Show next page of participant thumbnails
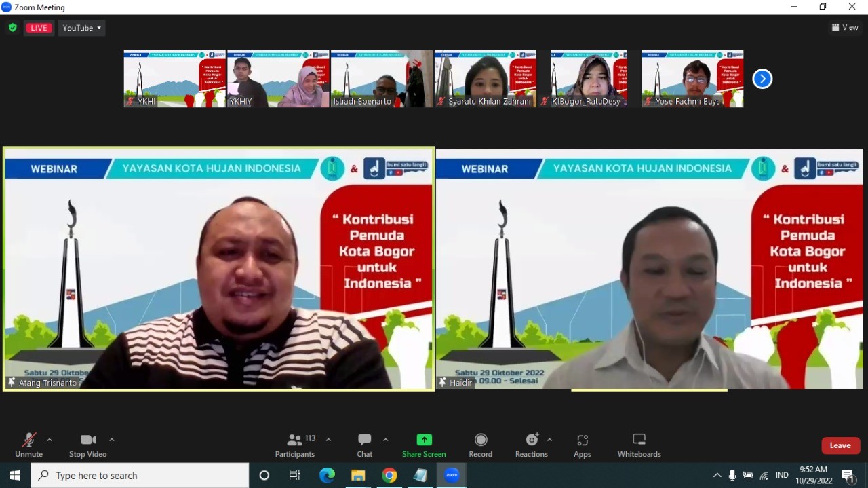The width and height of the screenshot is (868, 488). pyautogui.click(x=762, y=79)
